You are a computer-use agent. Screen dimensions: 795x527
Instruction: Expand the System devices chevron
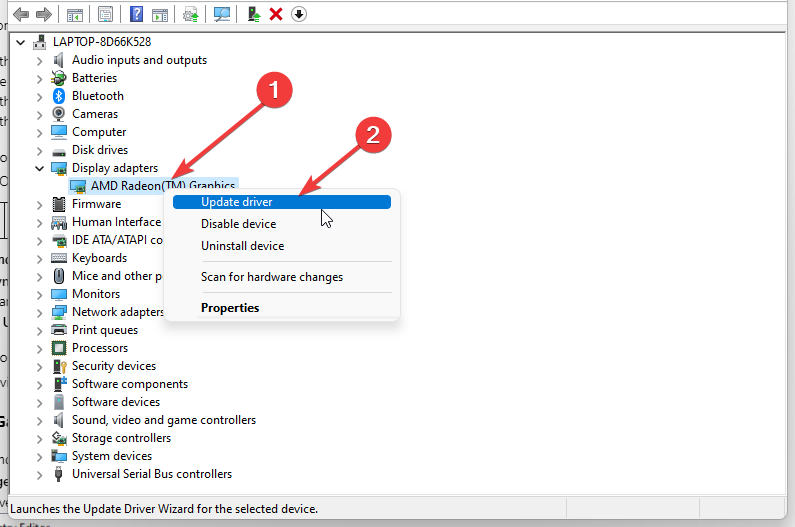tap(40, 457)
